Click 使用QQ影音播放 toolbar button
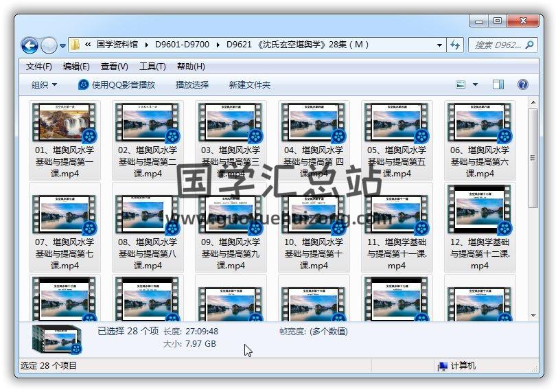The height and width of the screenshot is (392, 558). [x=117, y=84]
